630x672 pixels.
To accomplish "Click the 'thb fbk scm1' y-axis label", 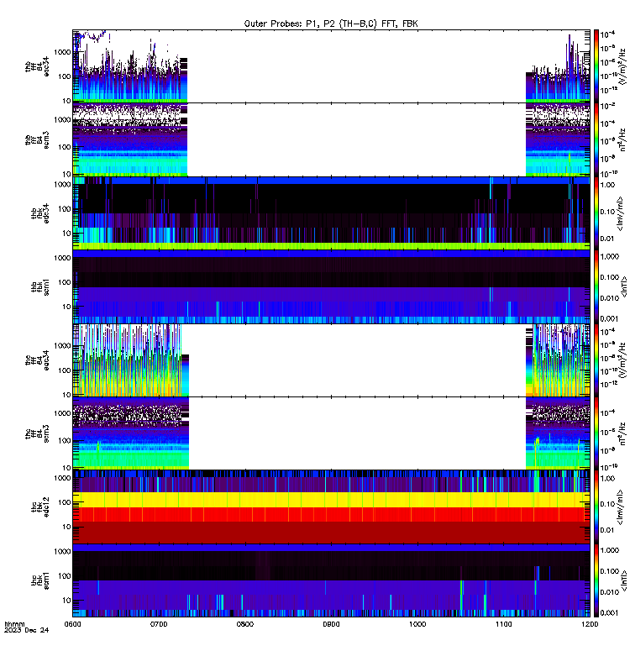I will pos(39,287).
